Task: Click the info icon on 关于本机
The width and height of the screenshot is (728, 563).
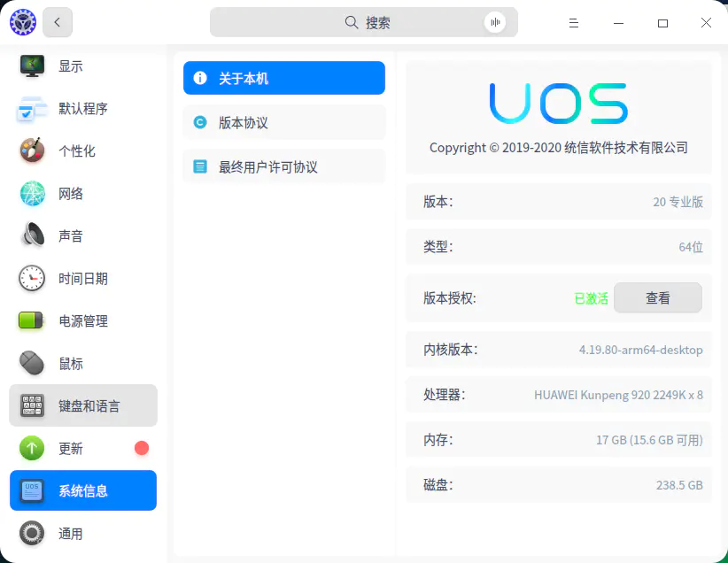Action: click(200, 78)
